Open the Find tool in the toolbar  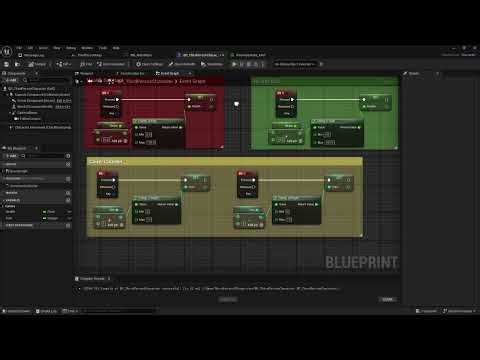86,64
